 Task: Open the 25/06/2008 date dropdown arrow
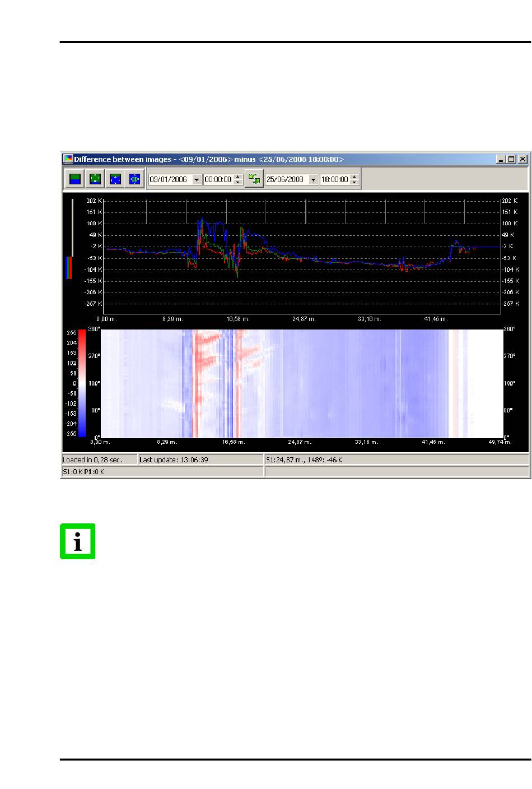(313, 180)
